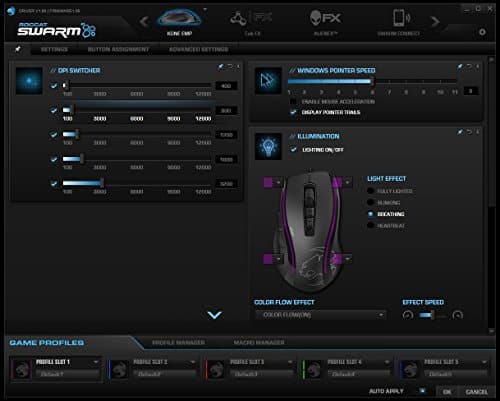This screenshot has height=401, width=500.
Task: Switch to the Button Assignment tab
Action: [x=118, y=49]
